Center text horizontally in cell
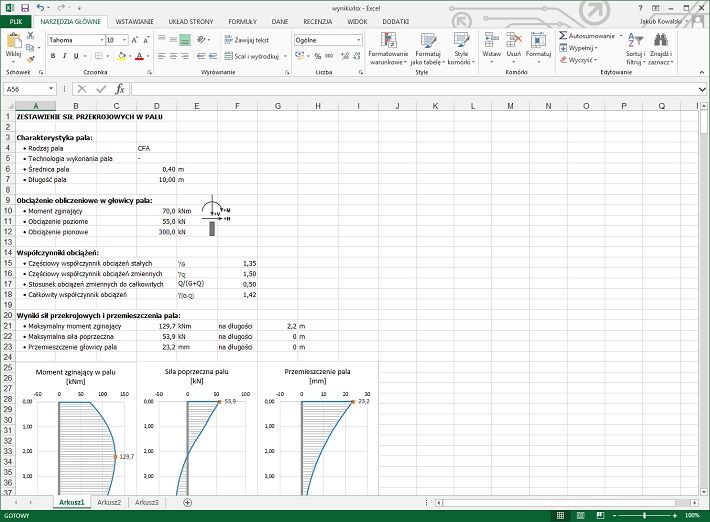This screenshot has height=522, width=710. tap(173, 56)
